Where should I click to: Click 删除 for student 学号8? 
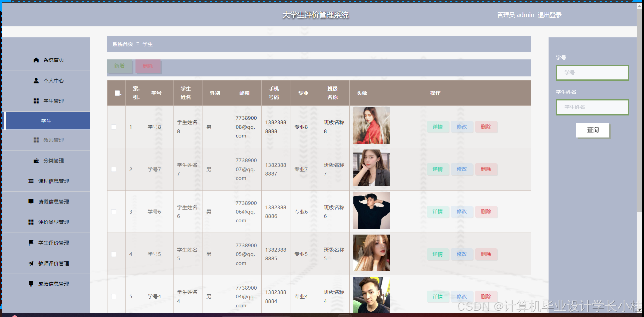pos(486,127)
